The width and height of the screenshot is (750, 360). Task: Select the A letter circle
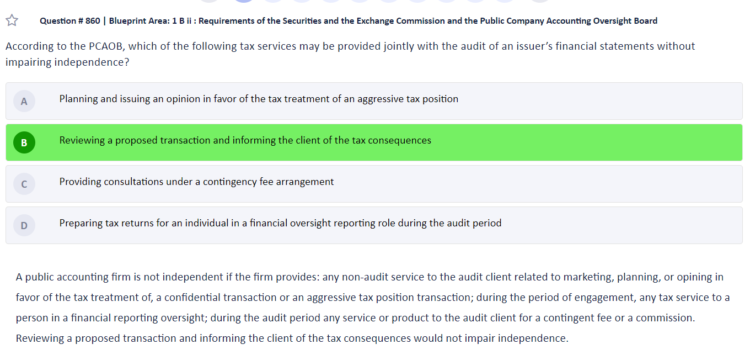(x=24, y=101)
